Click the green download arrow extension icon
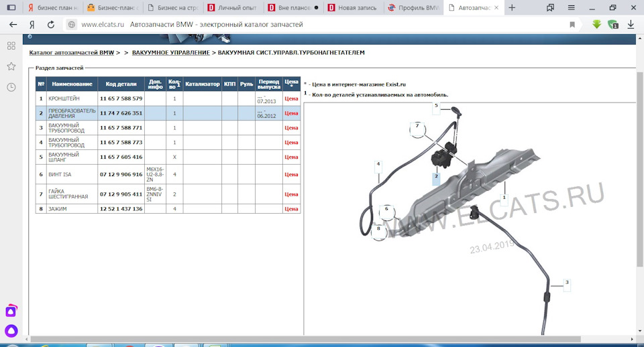This screenshot has width=644, height=347. pyautogui.click(x=597, y=25)
